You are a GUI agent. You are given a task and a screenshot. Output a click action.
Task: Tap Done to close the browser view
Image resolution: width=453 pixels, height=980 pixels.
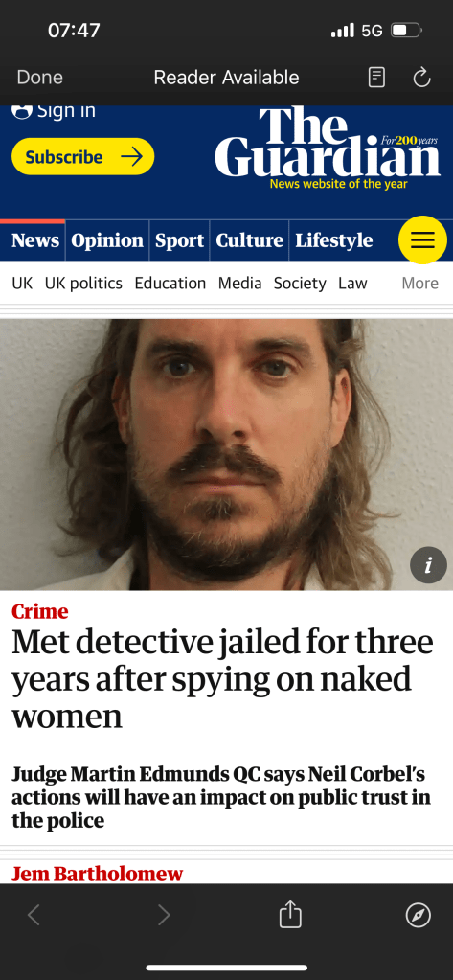coord(40,78)
